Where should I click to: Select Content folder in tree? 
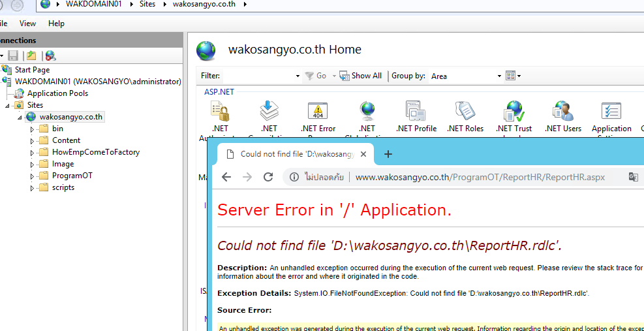coord(66,140)
